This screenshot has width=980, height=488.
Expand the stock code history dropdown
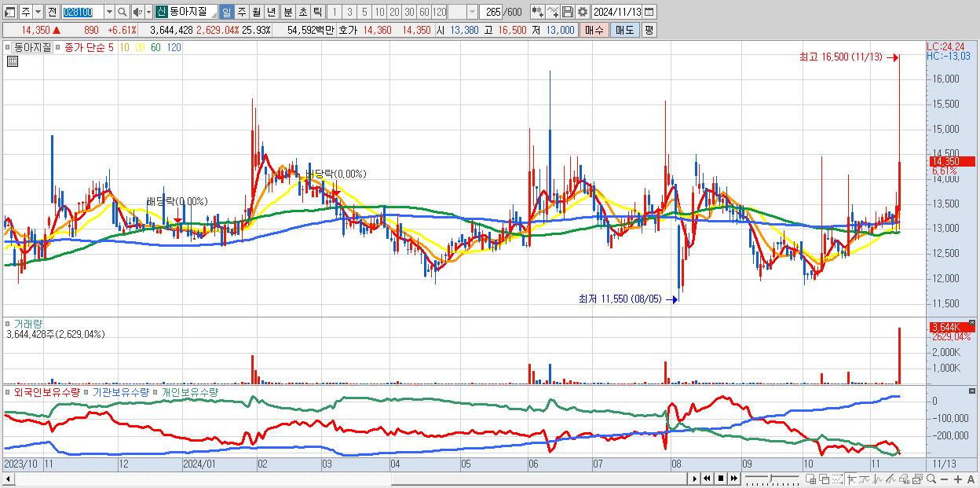[109, 12]
